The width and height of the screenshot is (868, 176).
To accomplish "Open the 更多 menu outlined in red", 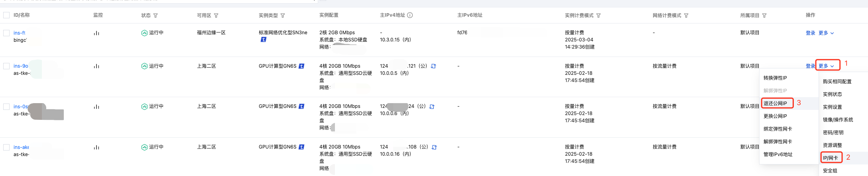I will (x=827, y=66).
